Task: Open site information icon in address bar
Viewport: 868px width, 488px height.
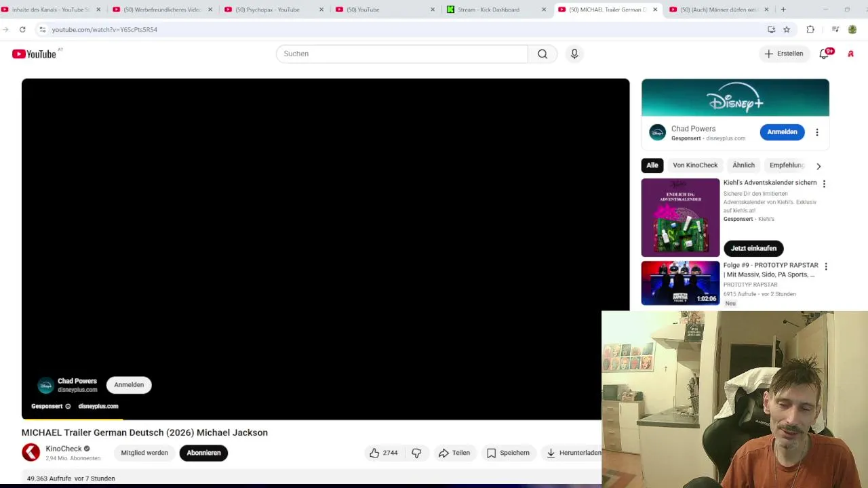Action: 42,29
